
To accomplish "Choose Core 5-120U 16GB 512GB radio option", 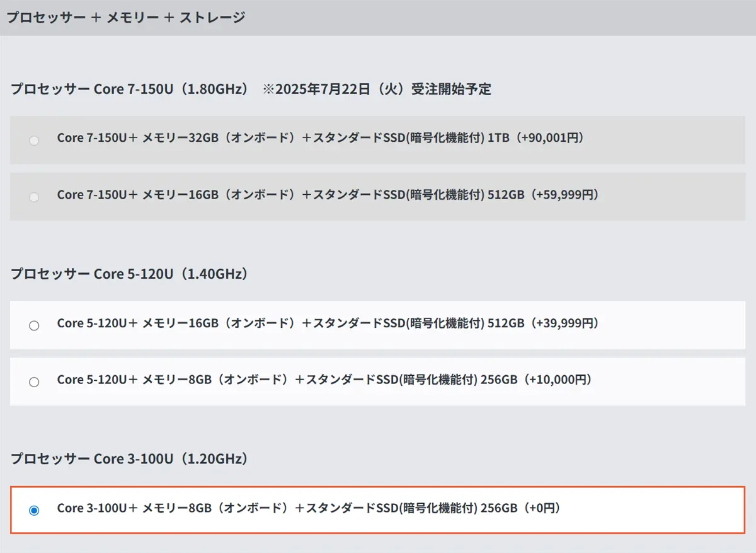I will (x=34, y=325).
